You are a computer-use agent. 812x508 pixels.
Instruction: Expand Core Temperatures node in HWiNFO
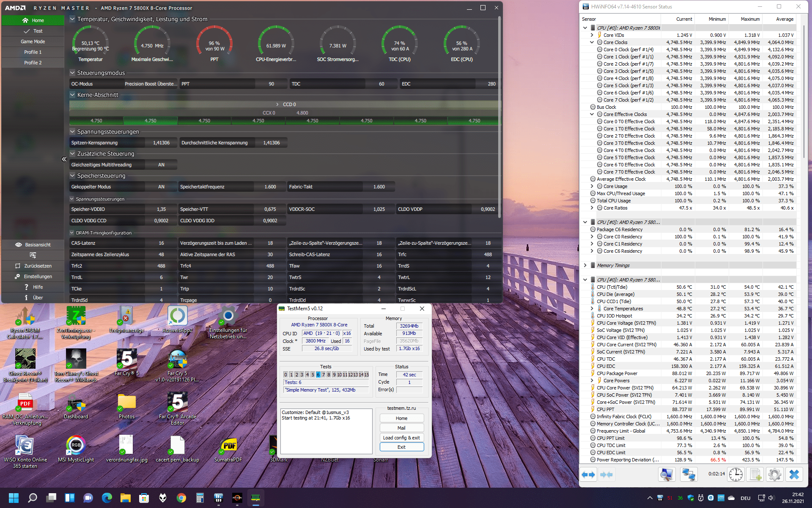592,309
